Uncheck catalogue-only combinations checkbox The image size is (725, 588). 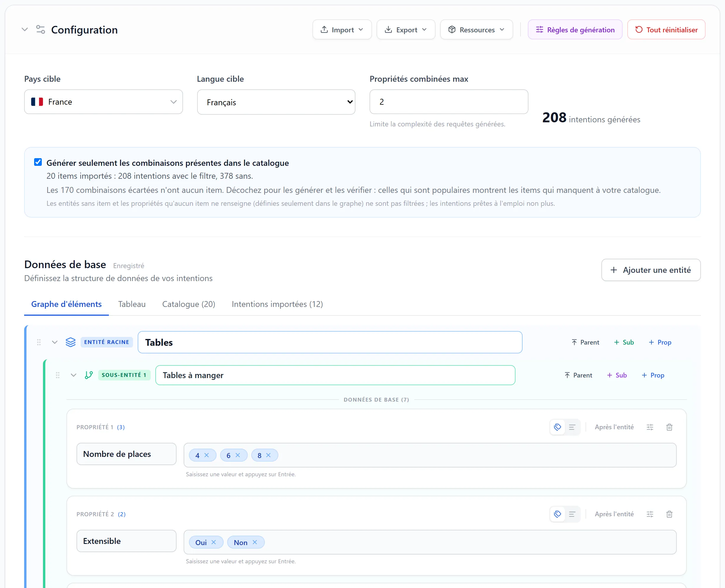click(38, 162)
